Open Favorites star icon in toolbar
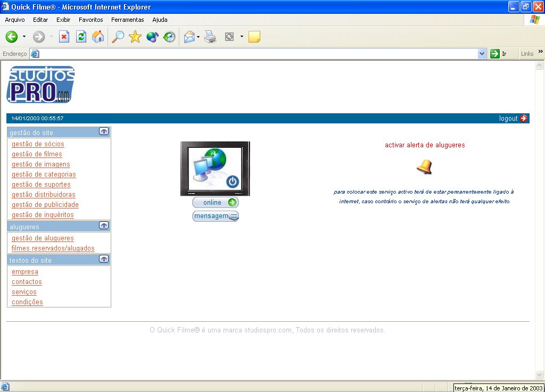The width and height of the screenshot is (545, 392). [135, 37]
